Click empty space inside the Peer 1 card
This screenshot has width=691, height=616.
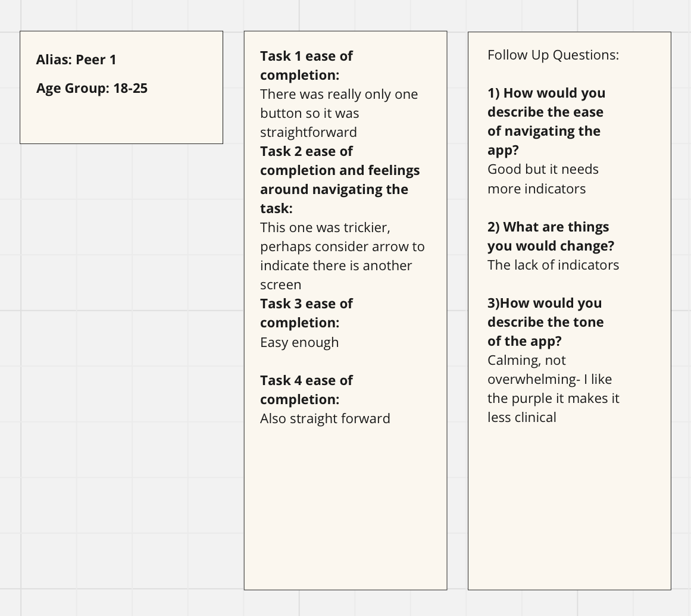[121, 119]
